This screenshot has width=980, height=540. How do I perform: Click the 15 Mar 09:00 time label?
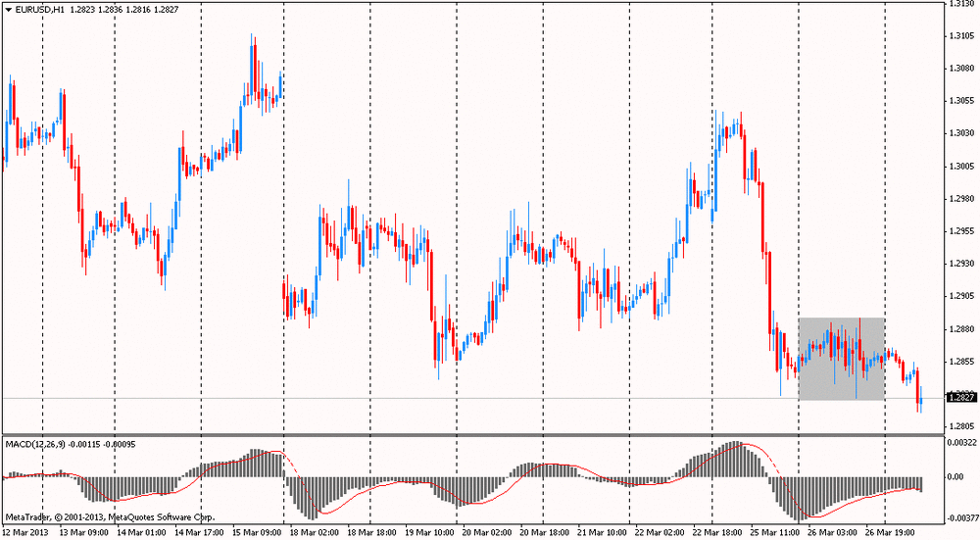pyautogui.click(x=256, y=532)
